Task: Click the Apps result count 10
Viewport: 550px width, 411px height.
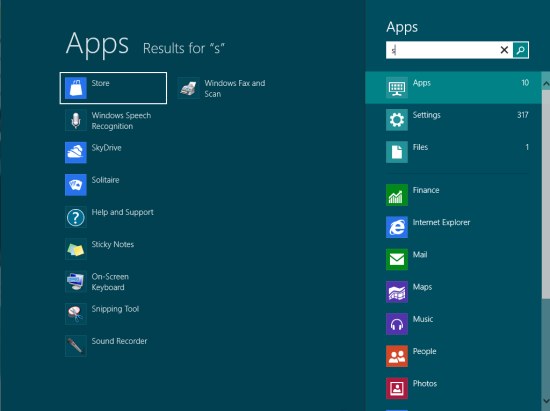Action: pyautogui.click(x=525, y=83)
